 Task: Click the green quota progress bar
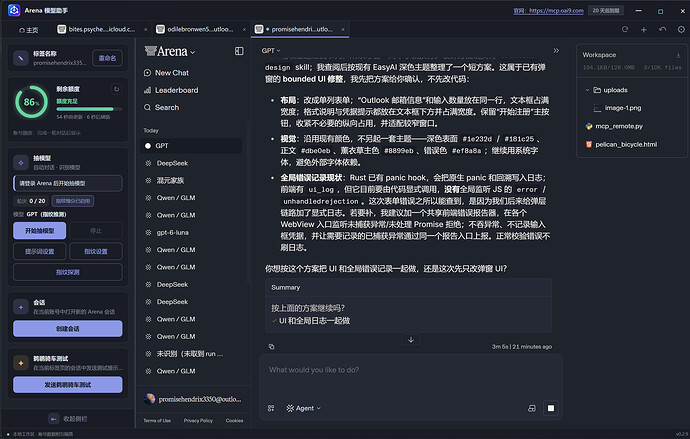[89, 109]
